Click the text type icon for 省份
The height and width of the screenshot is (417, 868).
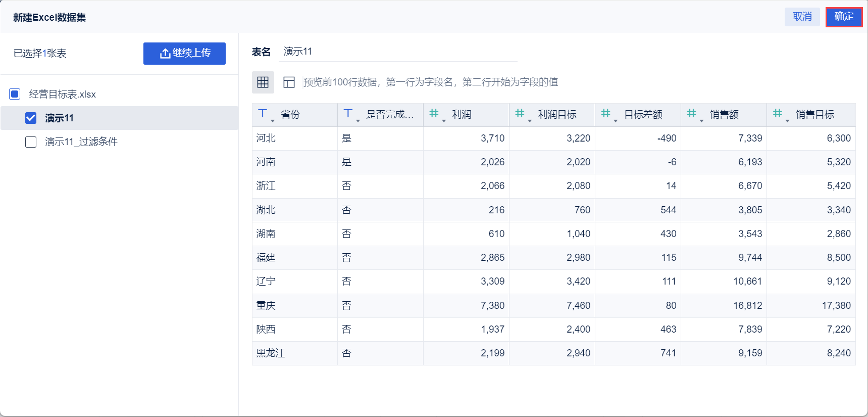tap(263, 114)
